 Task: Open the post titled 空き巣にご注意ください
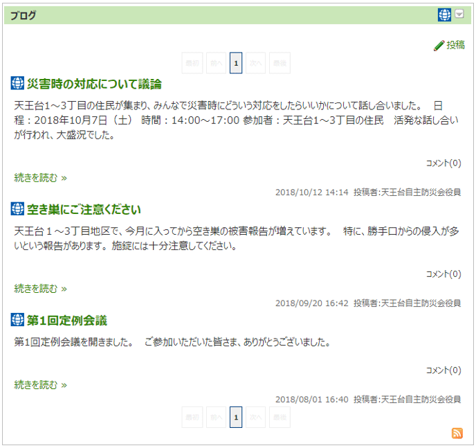click(x=84, y=209)
